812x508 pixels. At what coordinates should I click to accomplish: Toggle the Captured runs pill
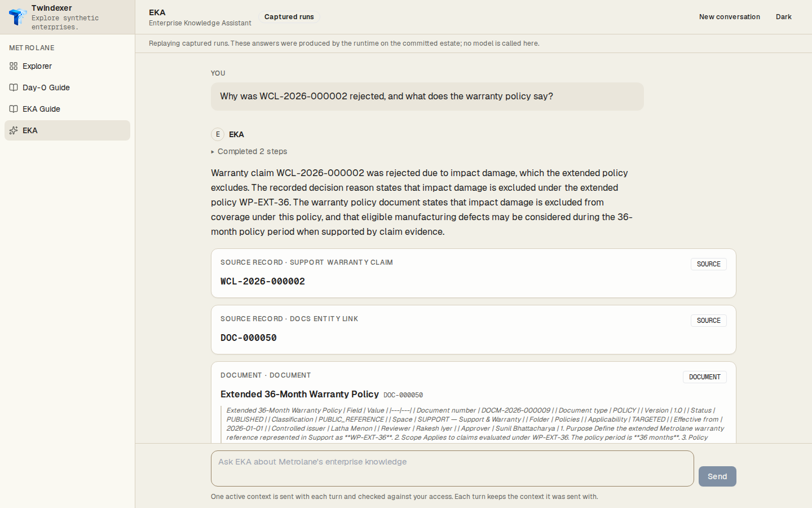[x=289, y=17]
